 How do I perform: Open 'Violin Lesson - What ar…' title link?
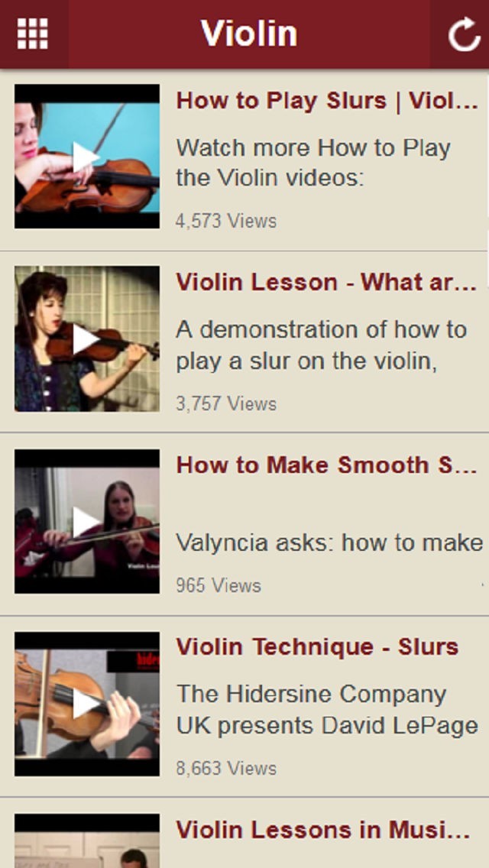point(327,283)
